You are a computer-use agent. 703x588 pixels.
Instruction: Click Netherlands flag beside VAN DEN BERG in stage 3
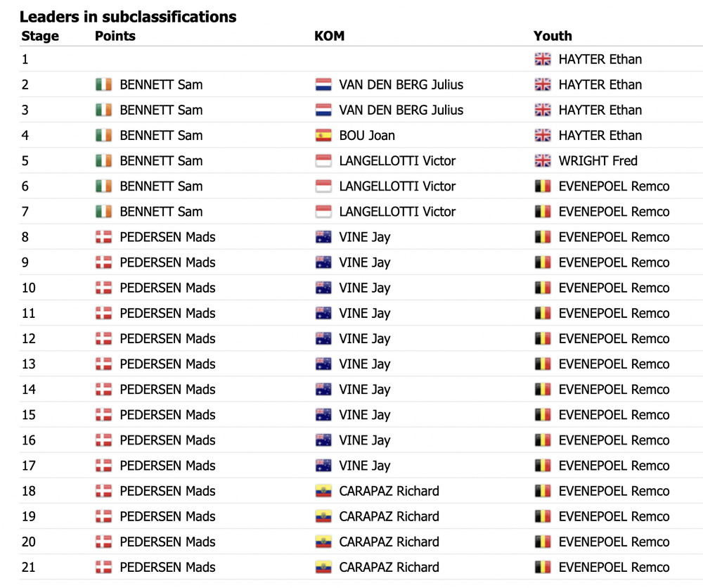(323, 110)
